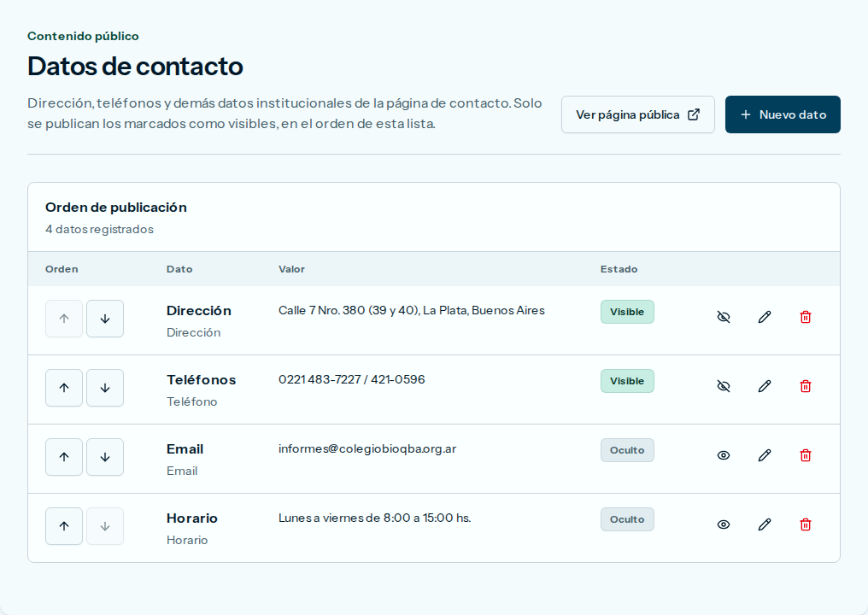
Task: Click Oculto badge in Horario row
Action: pos(627,519)
